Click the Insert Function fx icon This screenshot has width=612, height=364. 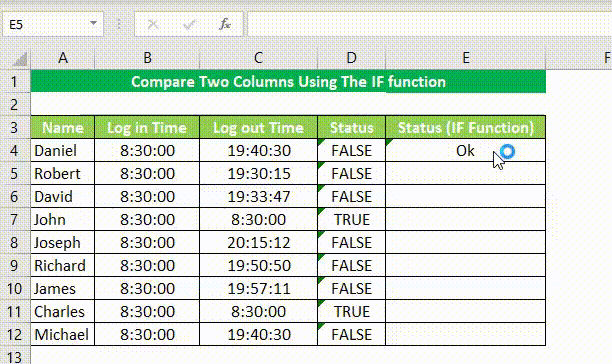[x=225, y=24]
